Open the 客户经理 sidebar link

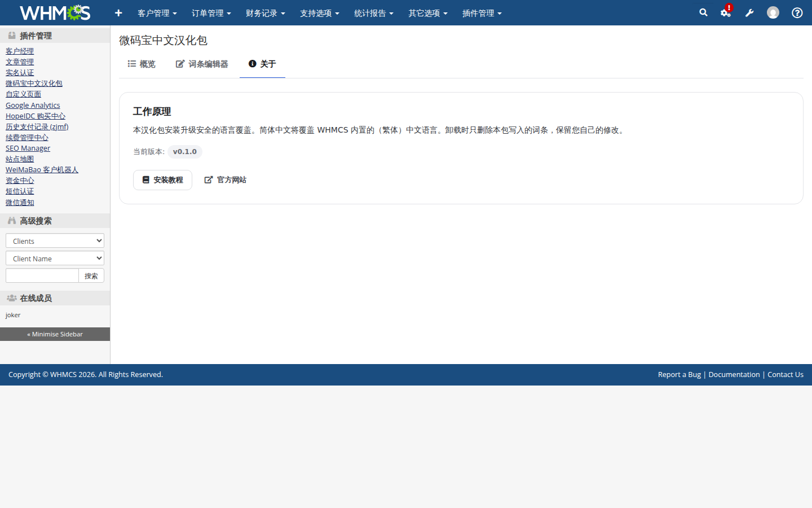[x=20, y=51]
